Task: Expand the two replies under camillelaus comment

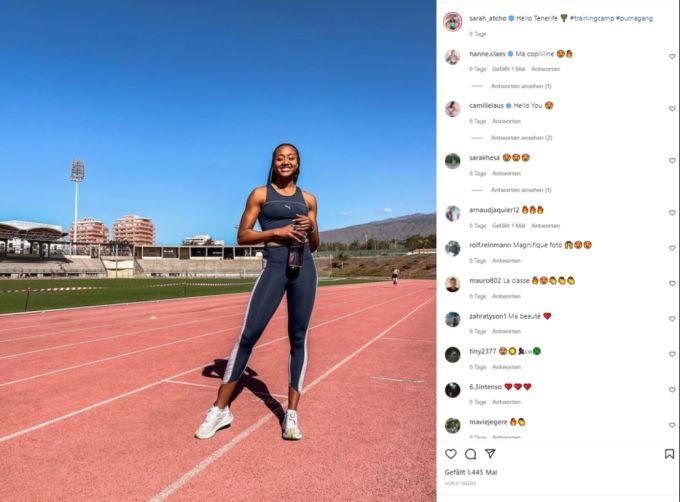Action: point(521,138)
